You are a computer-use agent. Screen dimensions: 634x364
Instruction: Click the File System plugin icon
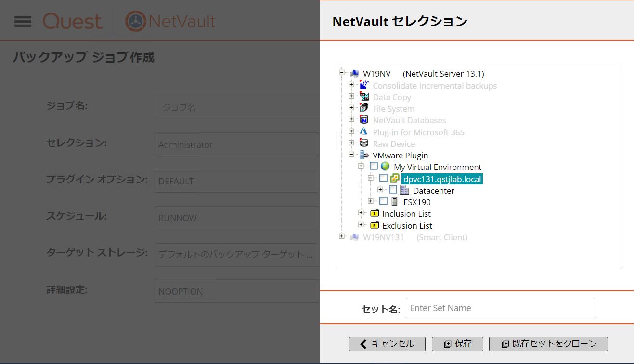click(x=364, y=108)
